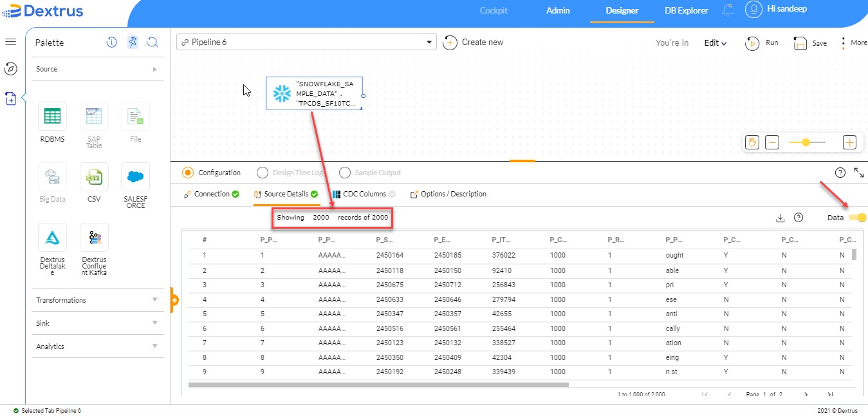Open the Edit mode dropdown
868x416 pixels.
pos(716,43)
